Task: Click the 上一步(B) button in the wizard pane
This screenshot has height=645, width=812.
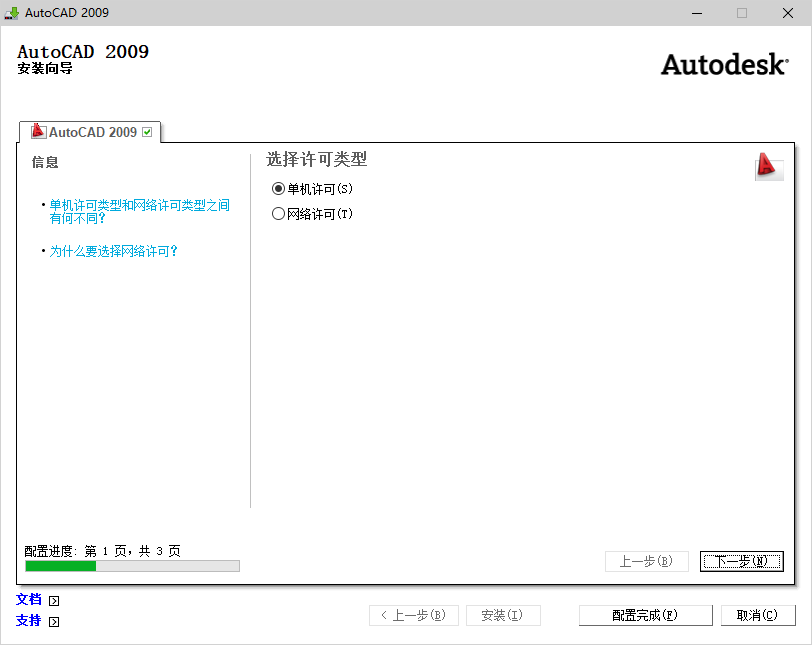Action: [646, 561]
